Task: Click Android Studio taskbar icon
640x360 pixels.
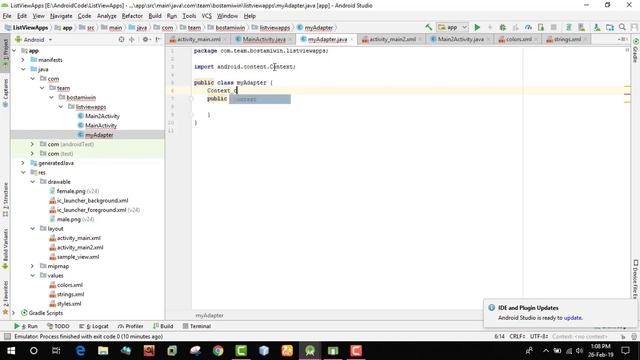Action: tap(310, 351)
